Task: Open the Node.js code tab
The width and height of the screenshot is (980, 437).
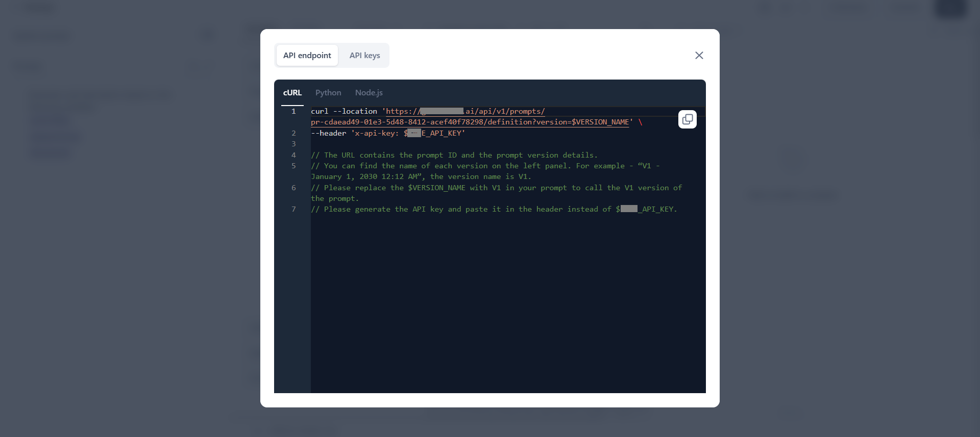Action: click(x=369, y=93)
